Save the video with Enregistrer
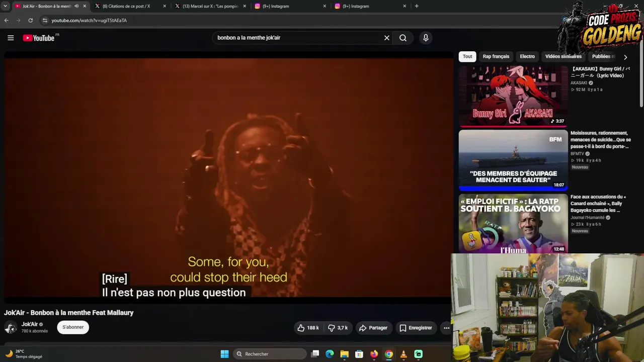This screenshot has height=362, width=644. 416,328
